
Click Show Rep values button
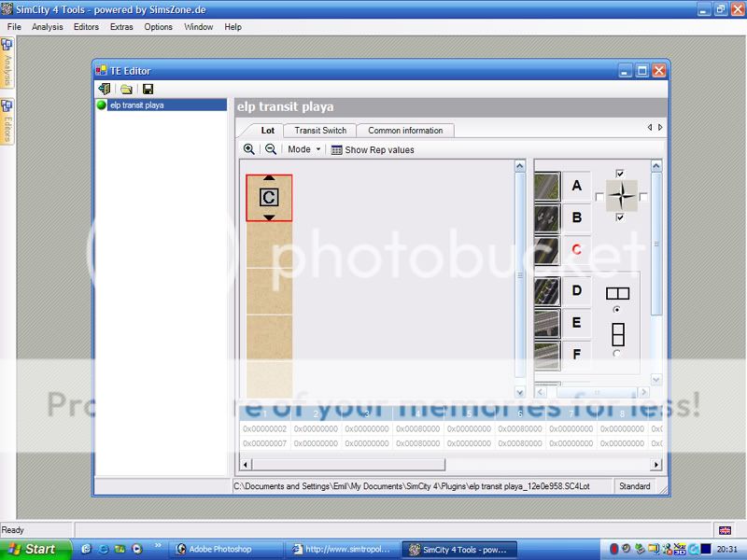pyautogui.click(x=373, y=149)
